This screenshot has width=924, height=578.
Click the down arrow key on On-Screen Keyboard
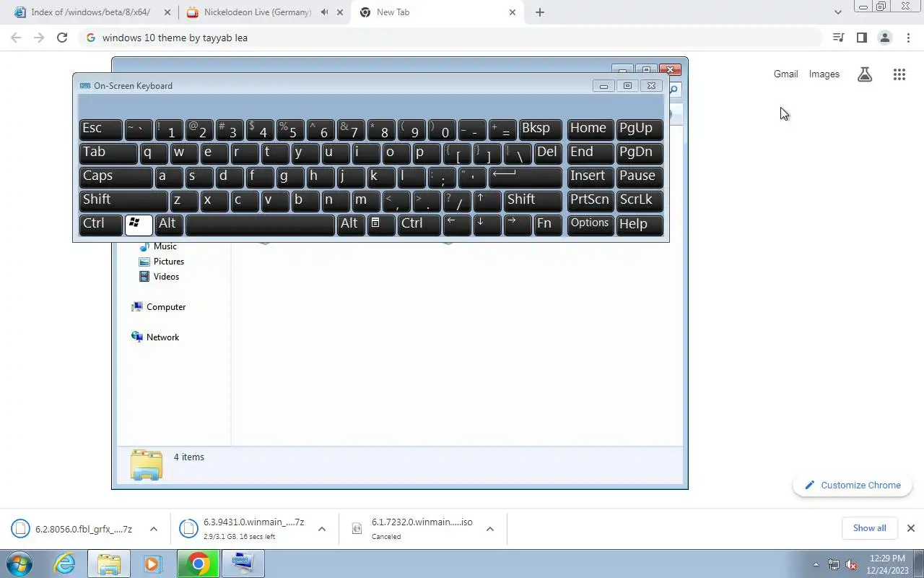(487, 225)
